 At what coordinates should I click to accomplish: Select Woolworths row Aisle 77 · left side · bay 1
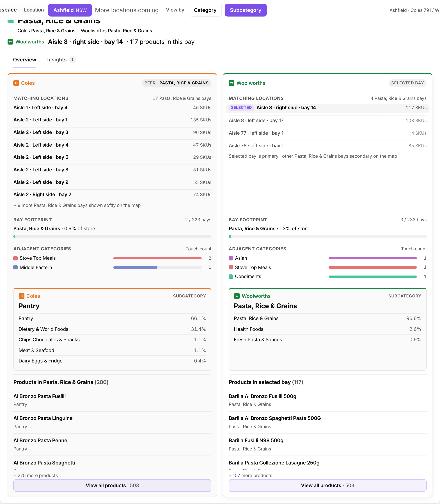click(327, 133)
